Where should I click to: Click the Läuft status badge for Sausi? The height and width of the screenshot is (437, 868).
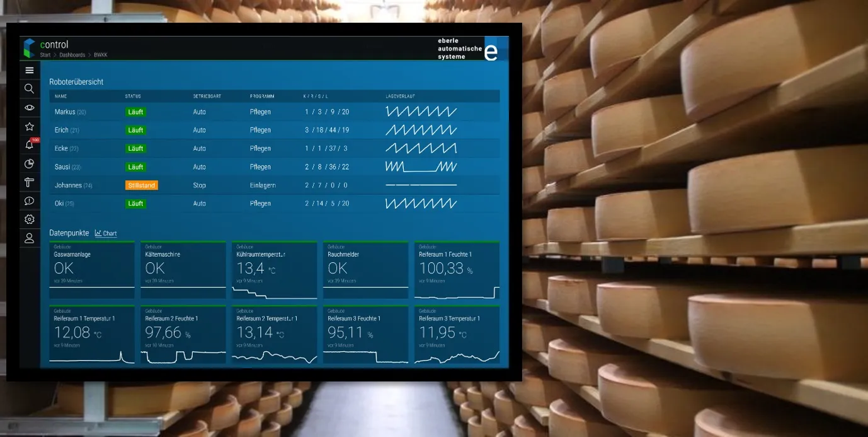(135, 167)
